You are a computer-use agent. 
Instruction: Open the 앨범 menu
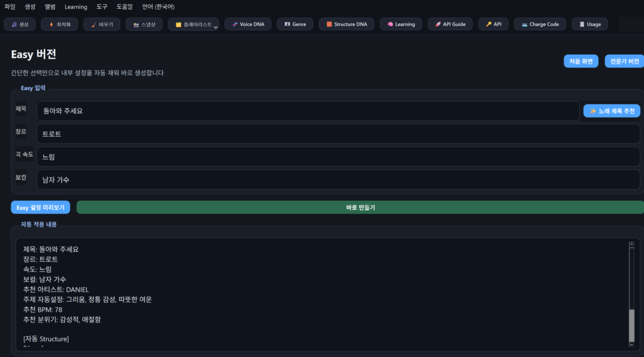50,6
